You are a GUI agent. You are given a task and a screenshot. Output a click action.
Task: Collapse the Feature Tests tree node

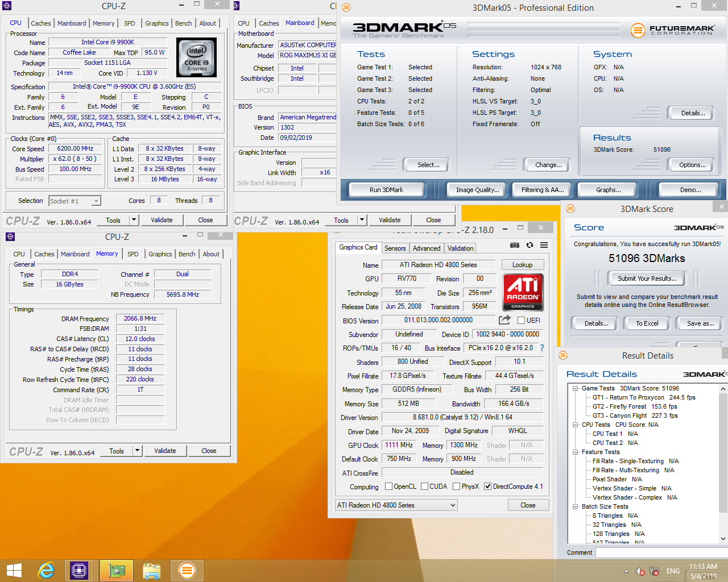pyautogui.click(x=575, y=452)
